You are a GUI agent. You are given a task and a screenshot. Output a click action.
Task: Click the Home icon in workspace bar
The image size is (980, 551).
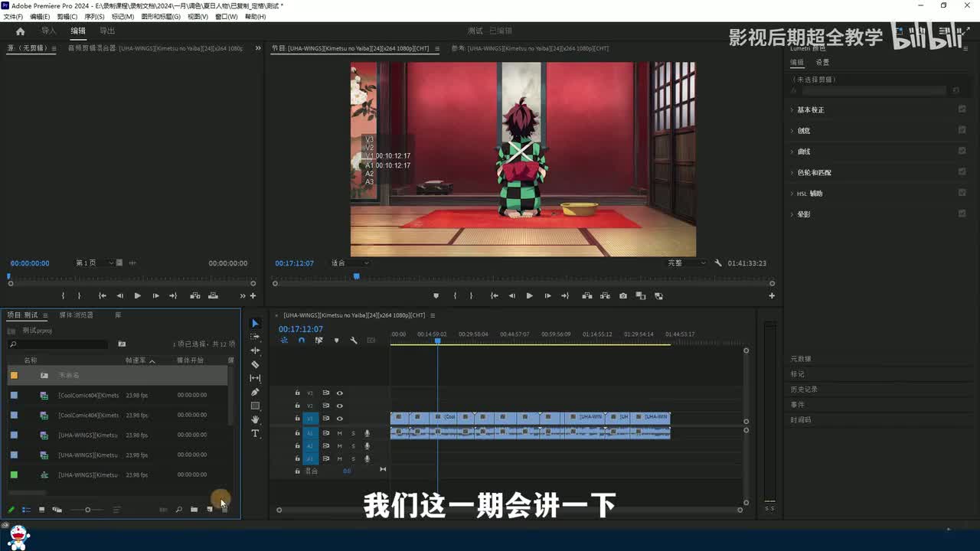(20, 31)
